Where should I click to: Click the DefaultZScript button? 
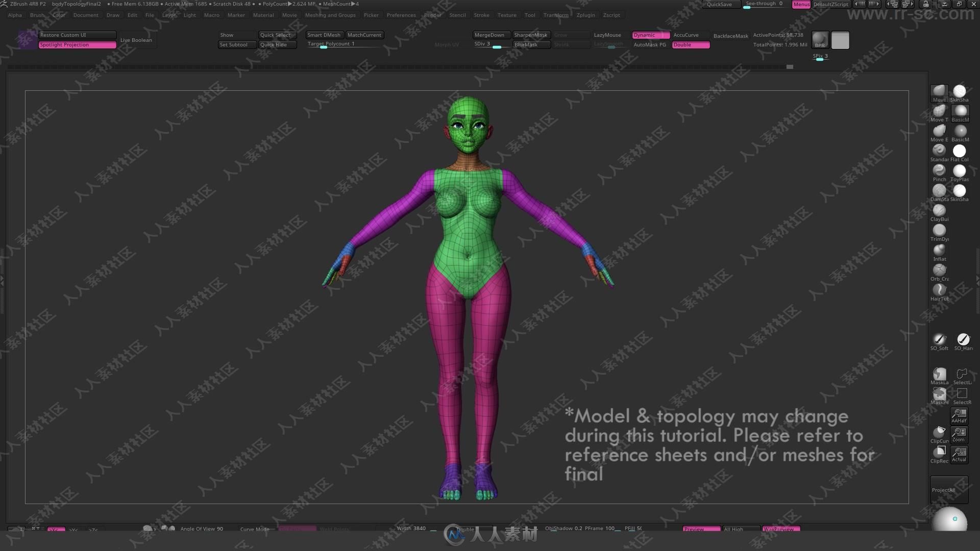(x=831, y=4)
